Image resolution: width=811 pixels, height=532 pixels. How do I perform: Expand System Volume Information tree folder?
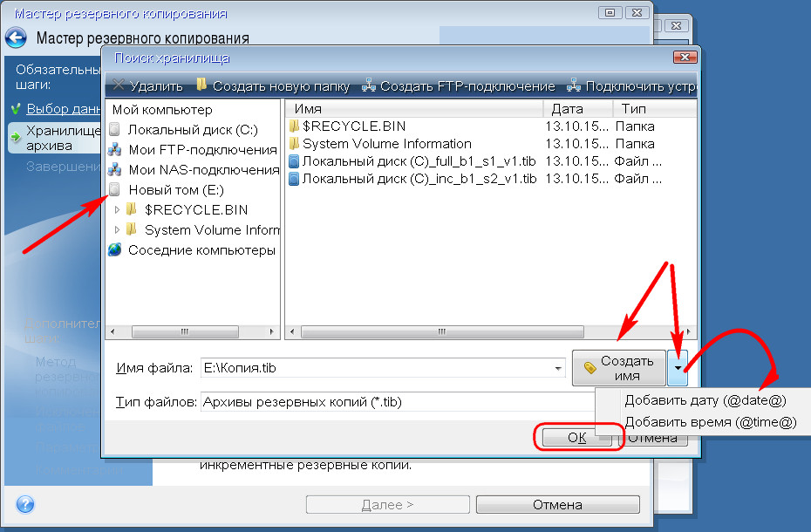tap(119, 230)
